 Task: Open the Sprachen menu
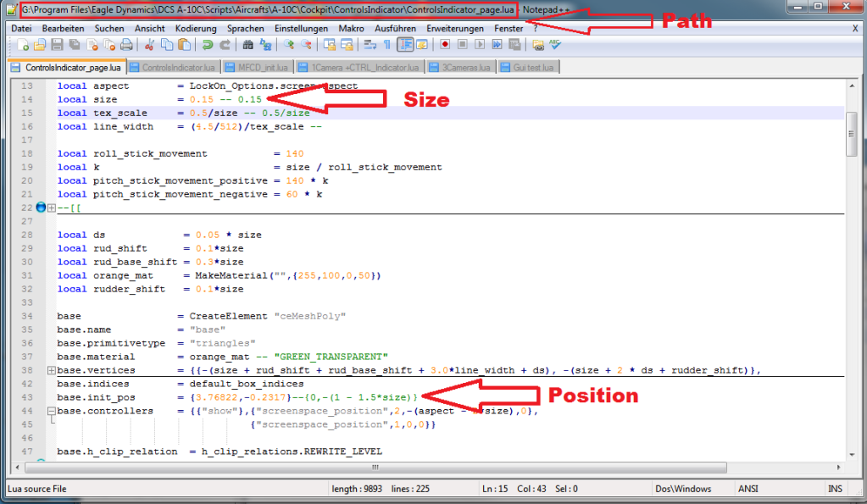245,28
